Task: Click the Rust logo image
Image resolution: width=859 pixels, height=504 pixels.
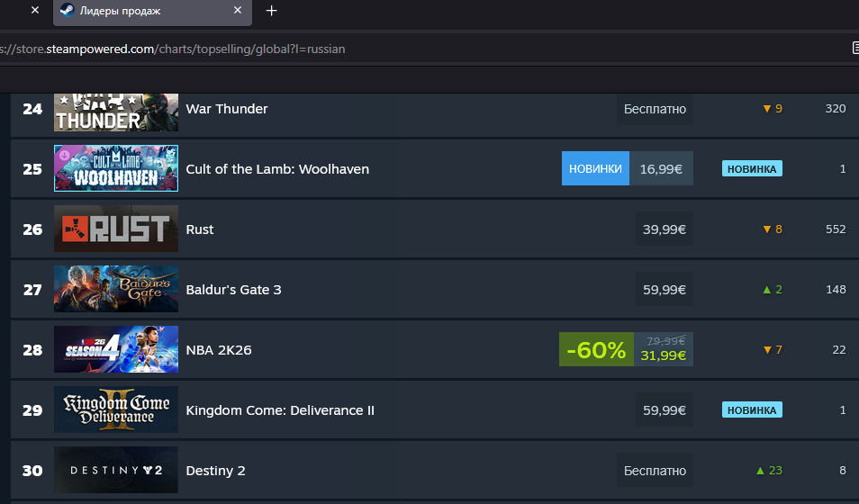Action: click(115, 229)
